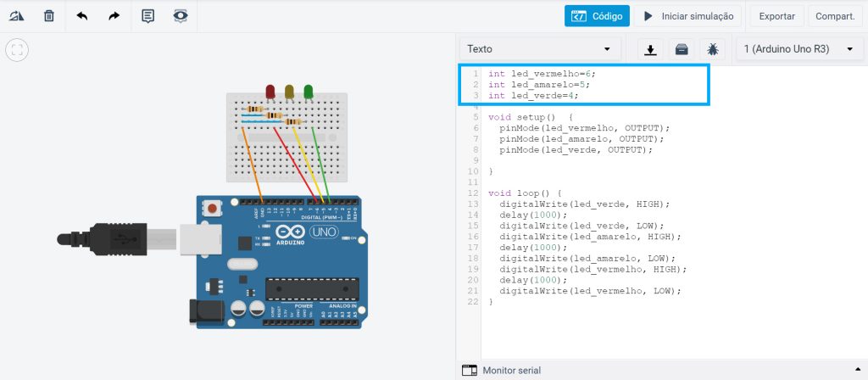The width and height of the screenshot is (868, 380).
Task: Click the delay(1000) on line 14
Action: [x=534, y=215]
